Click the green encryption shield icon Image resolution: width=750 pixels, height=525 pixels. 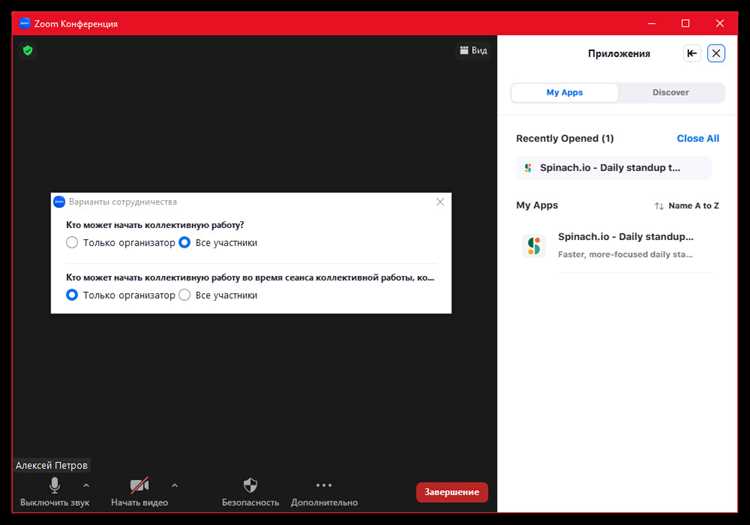[28, 50]
